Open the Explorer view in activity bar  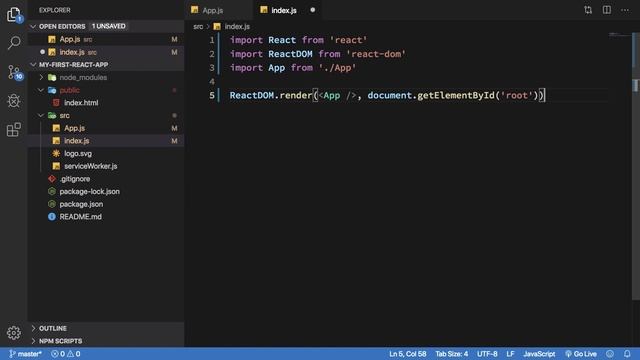(14, 15)
